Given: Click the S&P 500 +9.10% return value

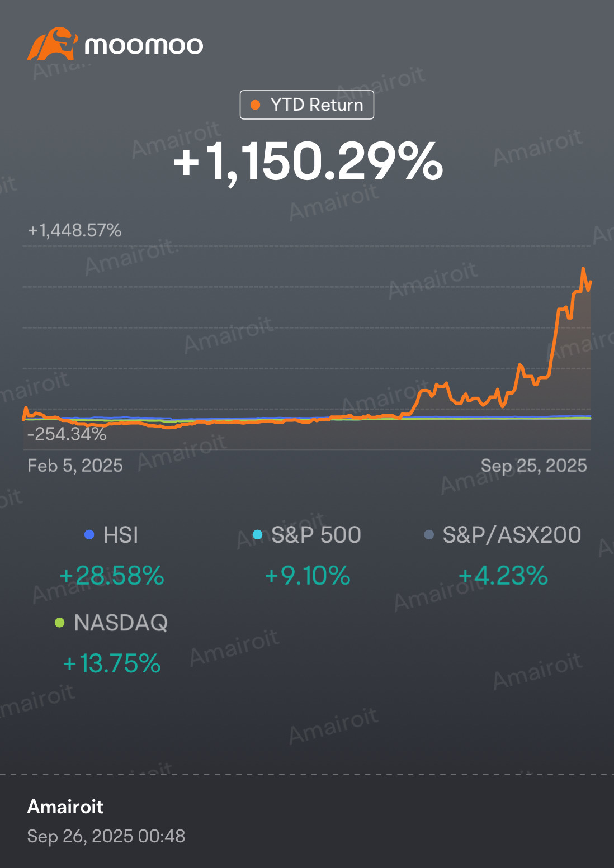Looking at the screenshot, I should click(308, 576).
